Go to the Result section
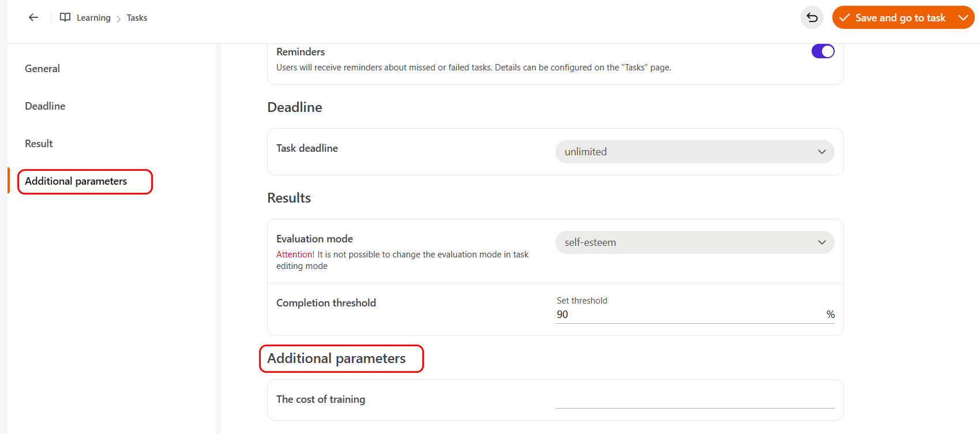 39,144
